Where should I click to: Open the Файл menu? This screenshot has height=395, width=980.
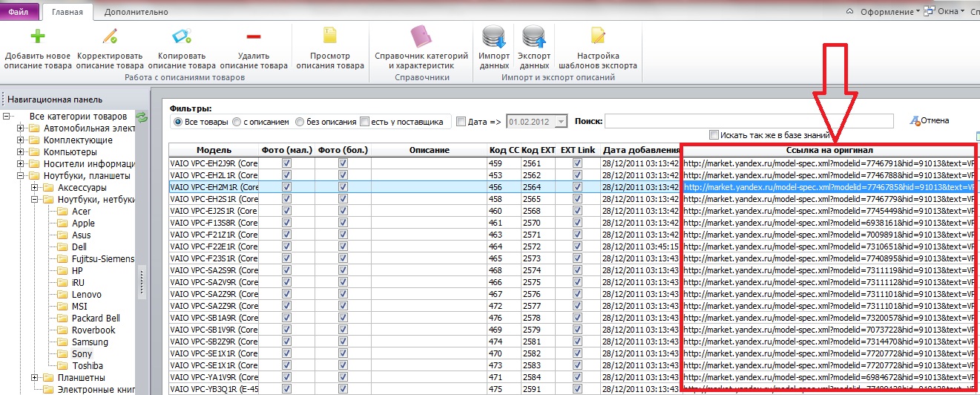(19, 12)
